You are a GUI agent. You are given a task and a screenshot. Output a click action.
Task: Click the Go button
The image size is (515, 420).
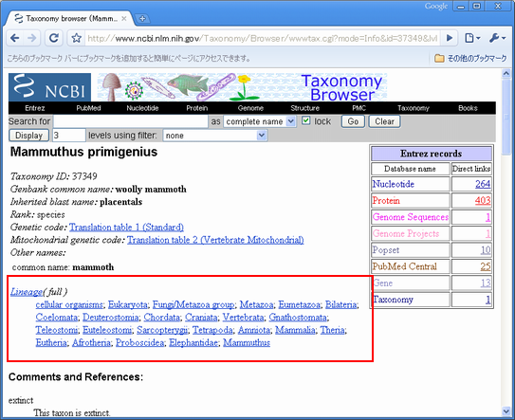(x=353, y=121)
